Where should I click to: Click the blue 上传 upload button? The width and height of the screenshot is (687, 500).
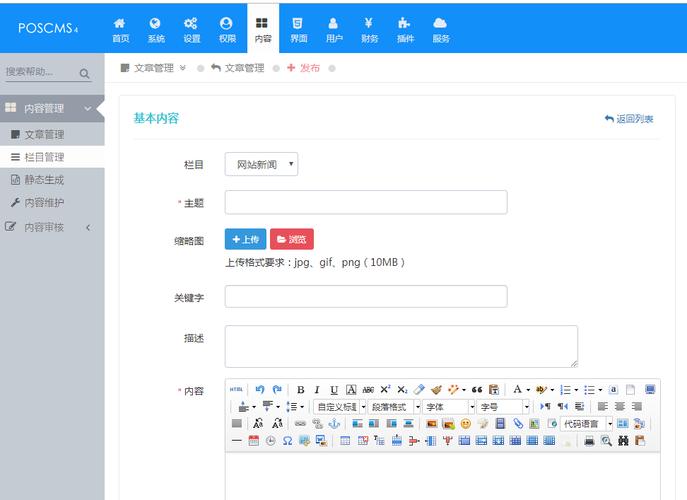tap(245, 239)
